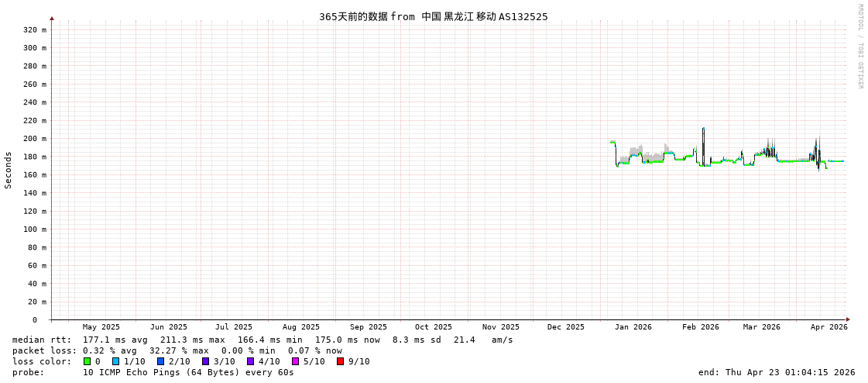Image resolution: width=868 pixels, height=383 pixels.
Task: Click the May 2025 x-axis label
Action: pos(101,327)
